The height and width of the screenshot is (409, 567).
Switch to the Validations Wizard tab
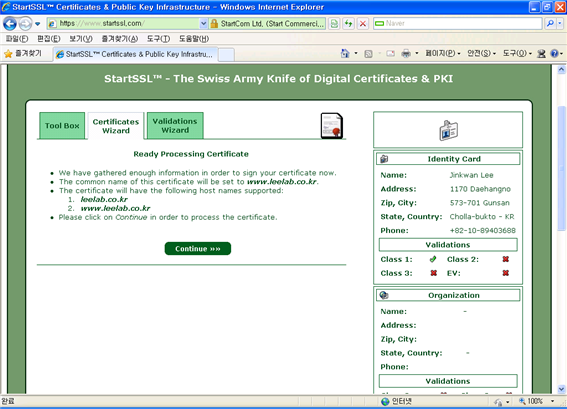(175, 125)
